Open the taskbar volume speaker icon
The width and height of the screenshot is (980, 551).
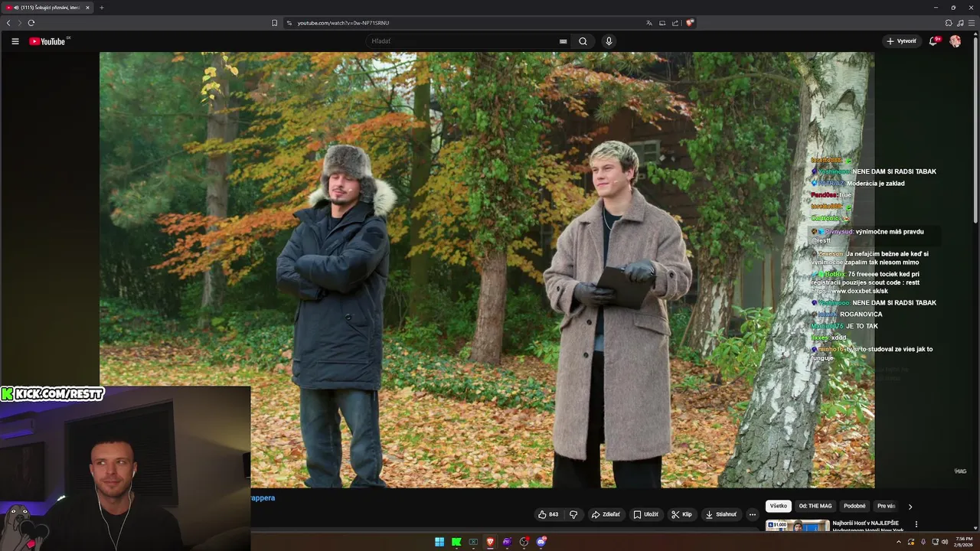(945, 542)
